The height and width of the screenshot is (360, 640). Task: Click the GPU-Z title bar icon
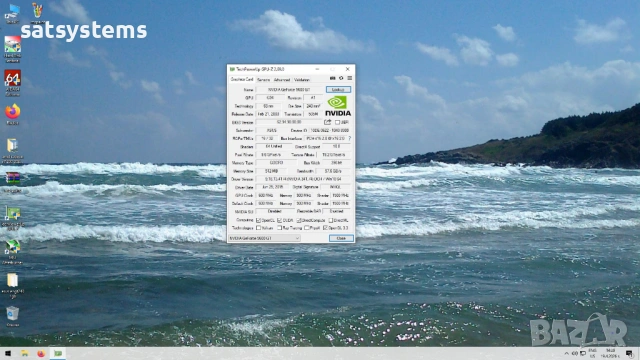point(232,69)
